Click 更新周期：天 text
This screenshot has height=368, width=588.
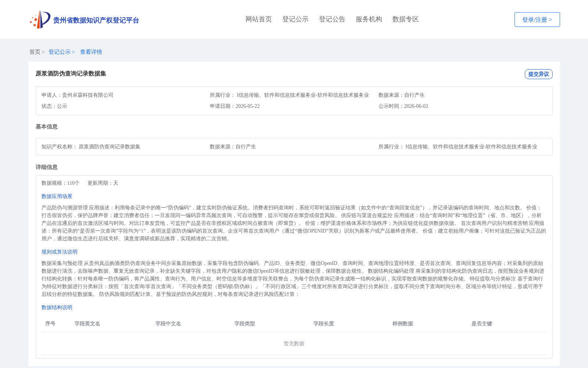pyautogui.click(x=103, y=183)
